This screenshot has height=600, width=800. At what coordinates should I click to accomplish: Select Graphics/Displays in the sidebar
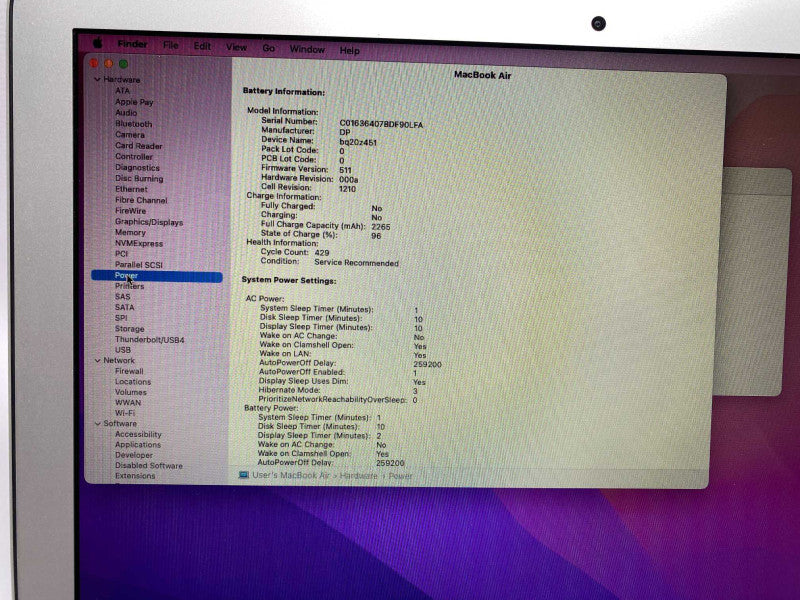148,222
